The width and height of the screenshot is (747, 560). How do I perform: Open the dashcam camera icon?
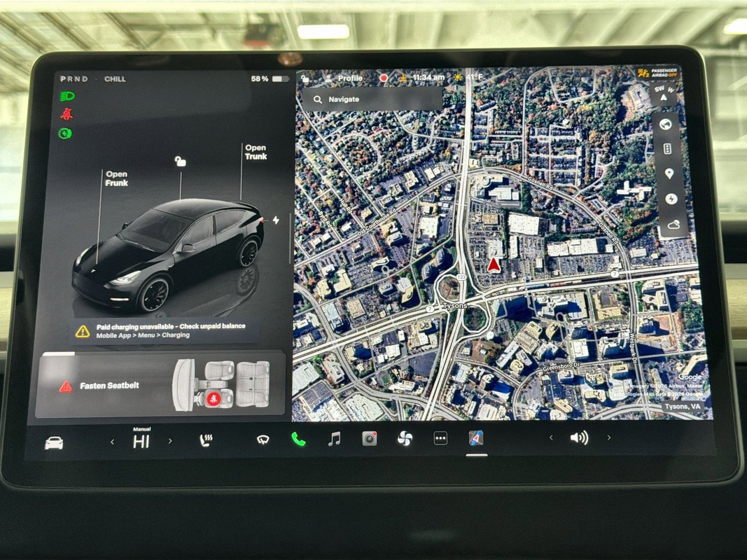[369, 437]
